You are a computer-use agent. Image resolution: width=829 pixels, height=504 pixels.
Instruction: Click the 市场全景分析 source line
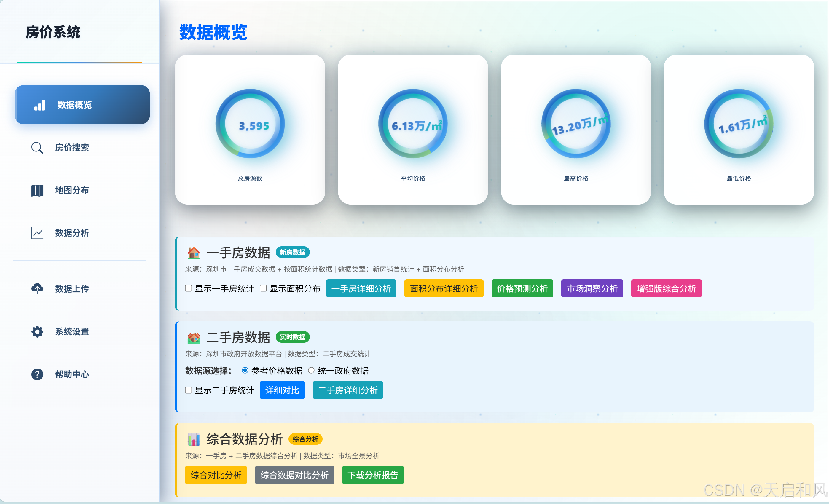click(x=282, y=456)
